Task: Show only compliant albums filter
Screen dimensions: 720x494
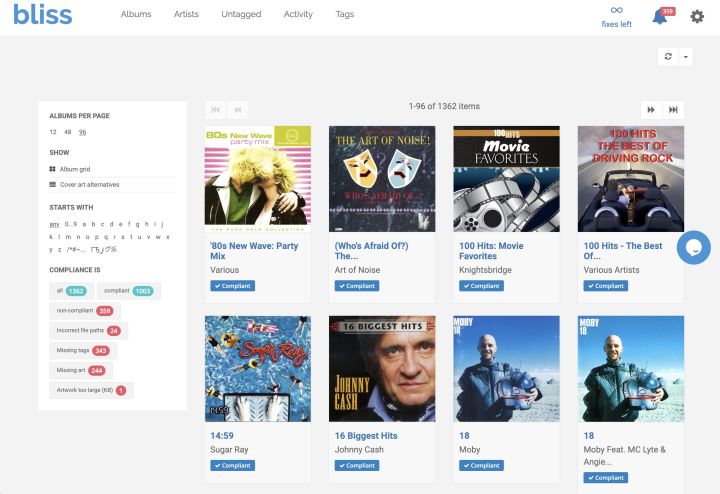Action: (x=129, y=291)
